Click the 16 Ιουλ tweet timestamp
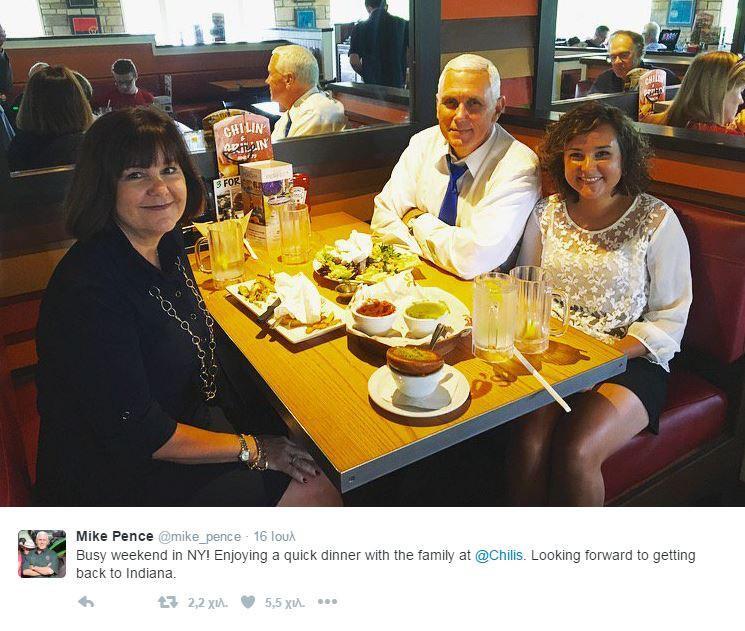Screen dimensions: 745x631 click(274, 536)
